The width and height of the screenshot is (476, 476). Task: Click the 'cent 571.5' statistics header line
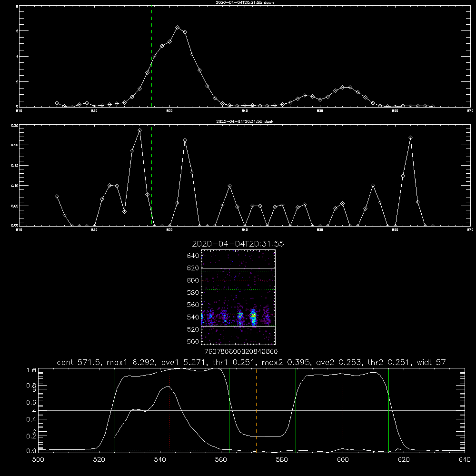click(251, 362)
